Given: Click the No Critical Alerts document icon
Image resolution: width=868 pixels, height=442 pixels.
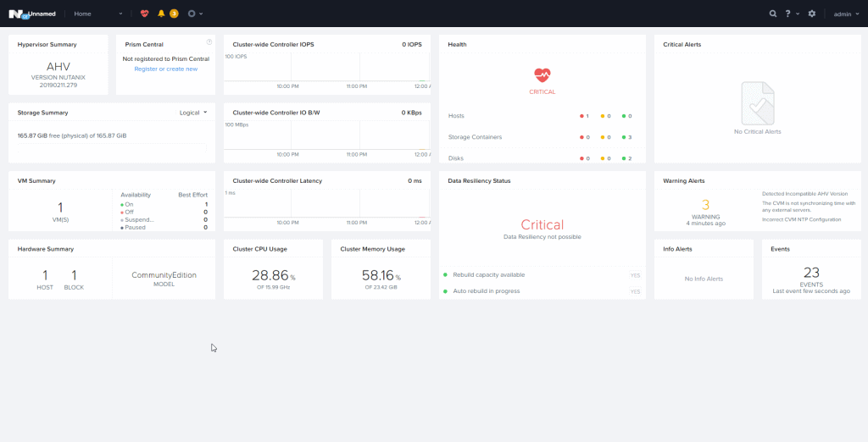Looking at the screenshot, I should click(x=757, y=103).
